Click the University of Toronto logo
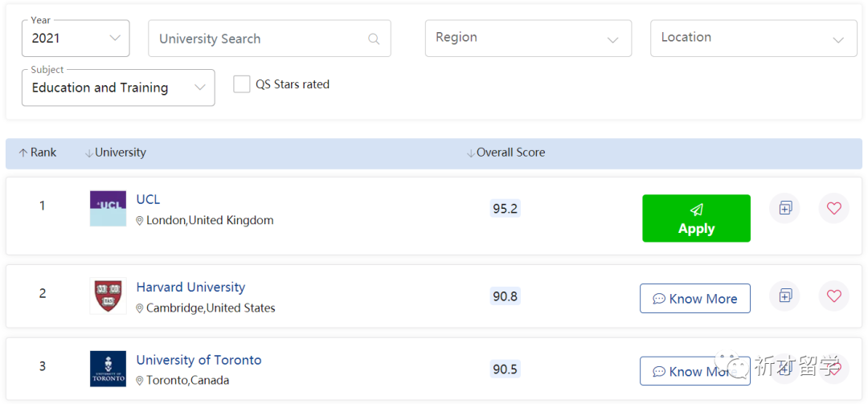Image resolution: width=868 pixels, height=404 pixels. coord(108,369)
